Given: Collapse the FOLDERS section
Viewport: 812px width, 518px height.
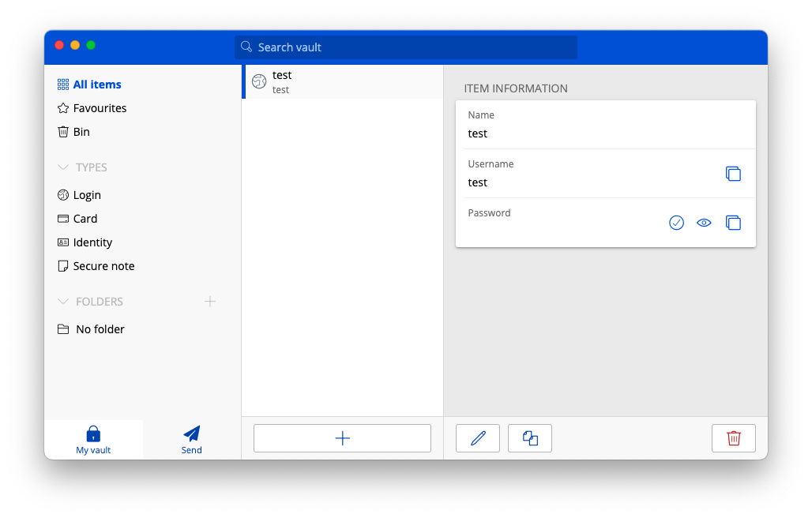Looking at the screenshot, I should point(63,301).
